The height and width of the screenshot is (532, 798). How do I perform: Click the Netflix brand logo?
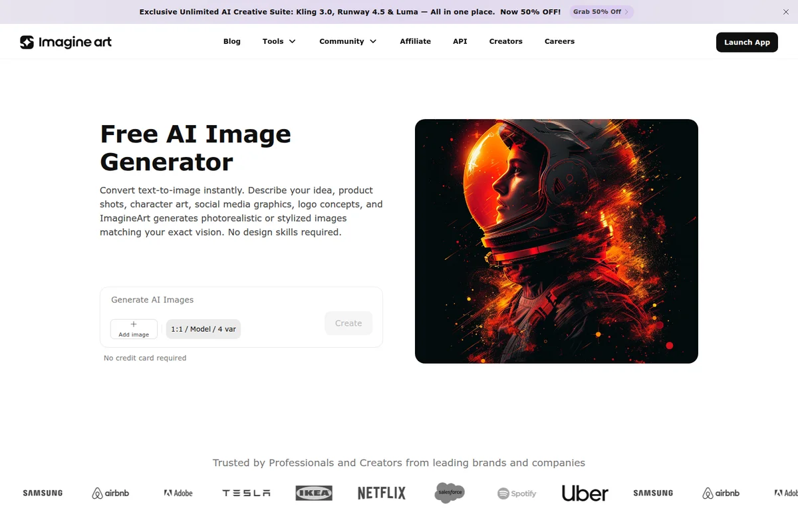coord(381,493)
